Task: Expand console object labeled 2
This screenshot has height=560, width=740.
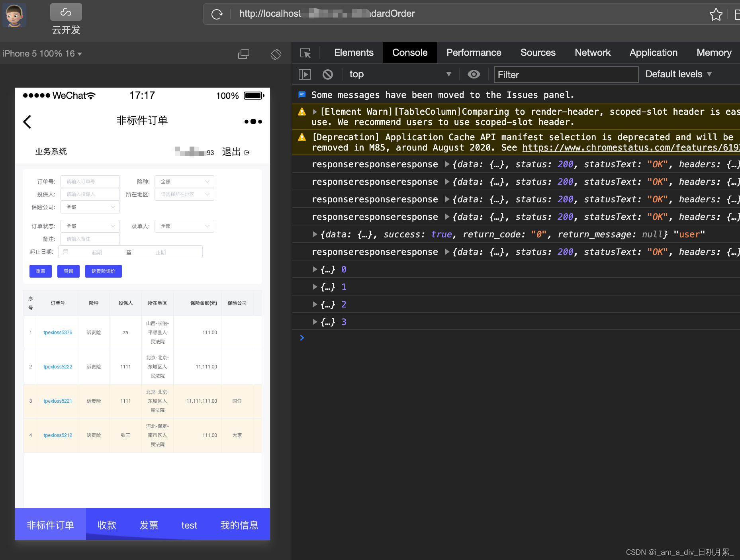Action: [315, 304]
